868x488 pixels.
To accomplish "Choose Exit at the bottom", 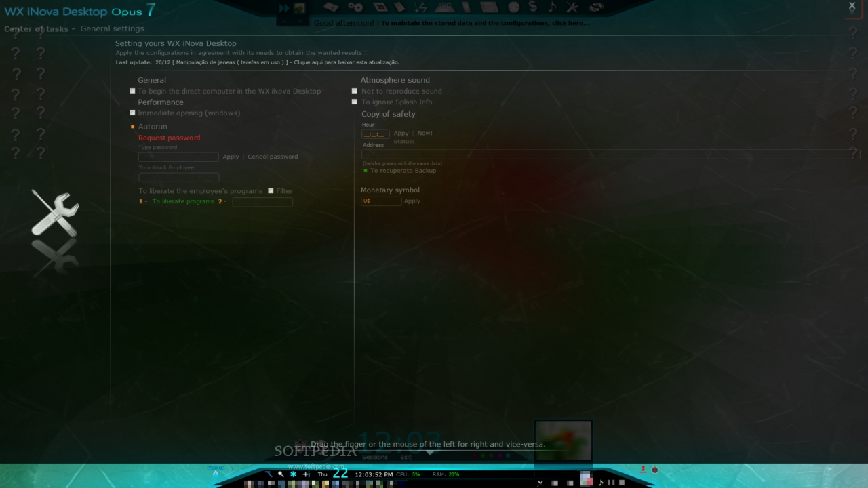I will (x=406, y=457).
